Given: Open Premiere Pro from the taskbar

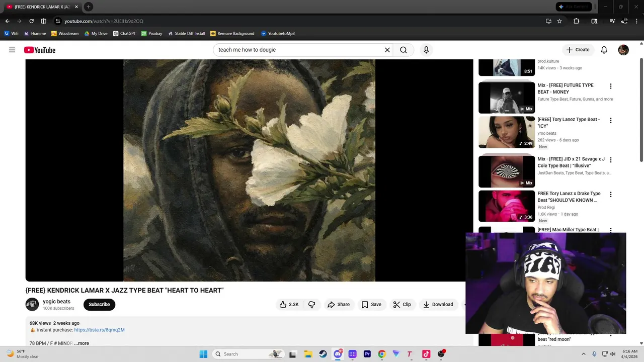Looking at the screenshot, I should click(x=367, y=354).
